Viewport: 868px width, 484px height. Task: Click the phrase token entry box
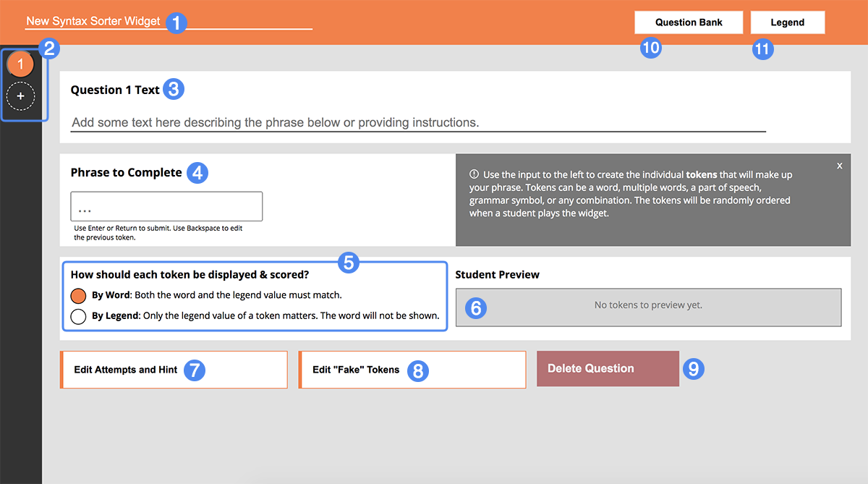pyautogui.click(x=166, y=206)
